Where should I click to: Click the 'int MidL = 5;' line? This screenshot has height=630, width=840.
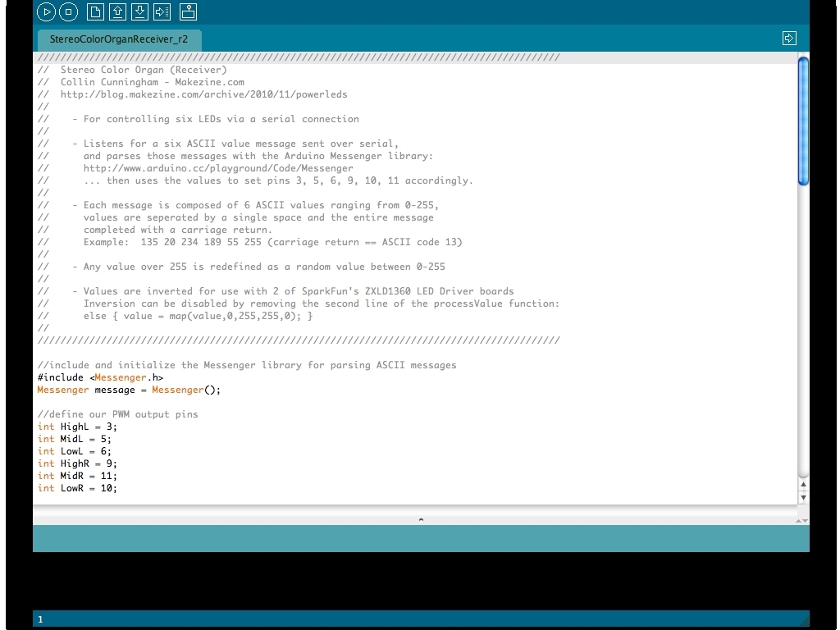coord(75,440)
